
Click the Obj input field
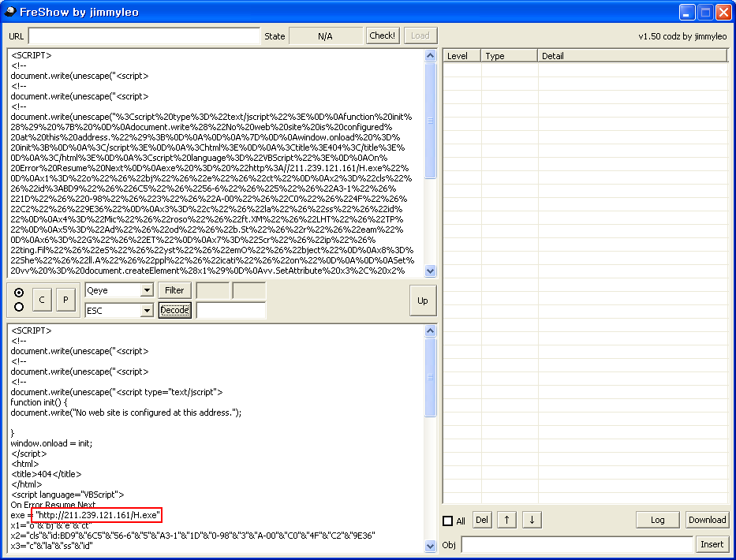click(x=577, y=544)
